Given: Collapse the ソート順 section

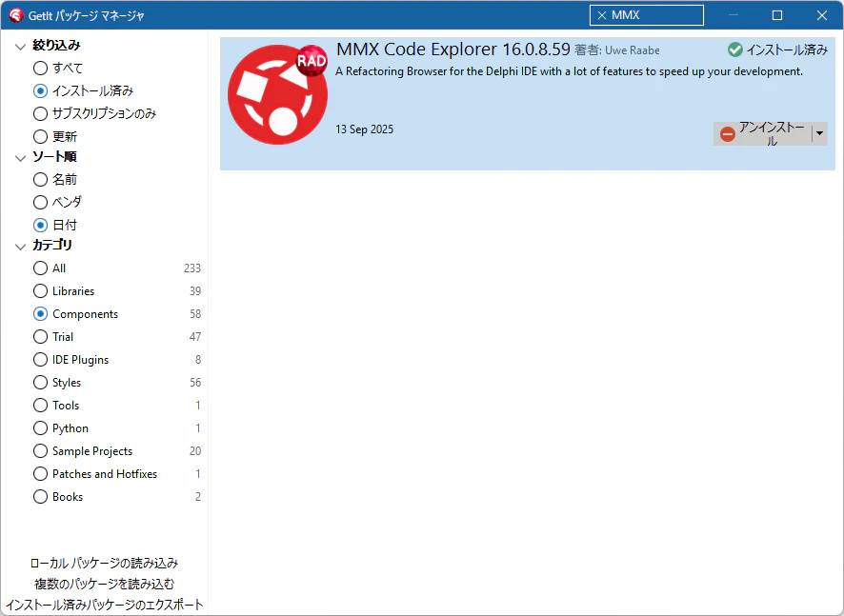Looking at the screenshot, I should click(20, 158).
